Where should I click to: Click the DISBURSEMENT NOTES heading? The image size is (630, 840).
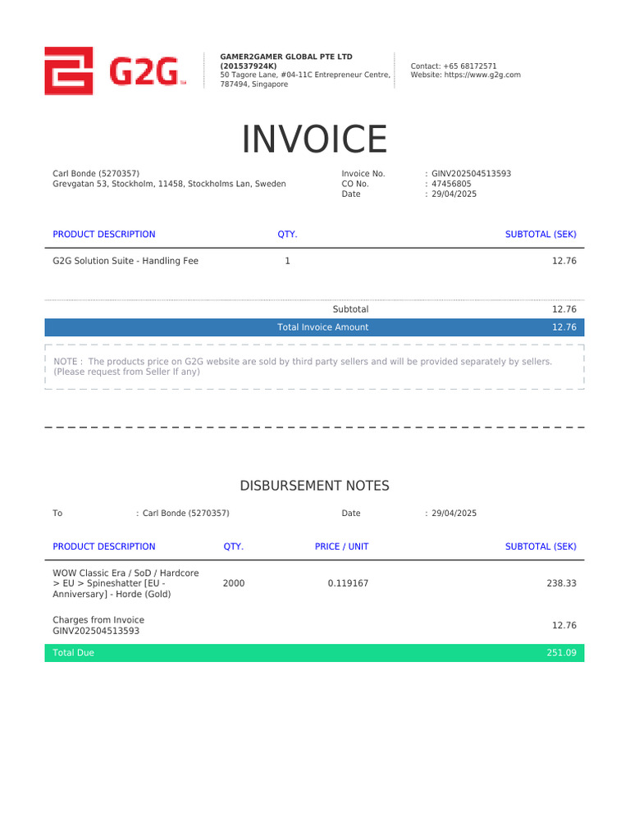click(x=314, y=486)
